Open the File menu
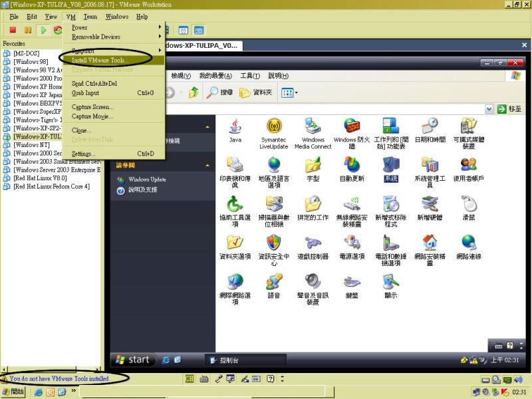This screenshot has width=532, height=399. (14, 16)
